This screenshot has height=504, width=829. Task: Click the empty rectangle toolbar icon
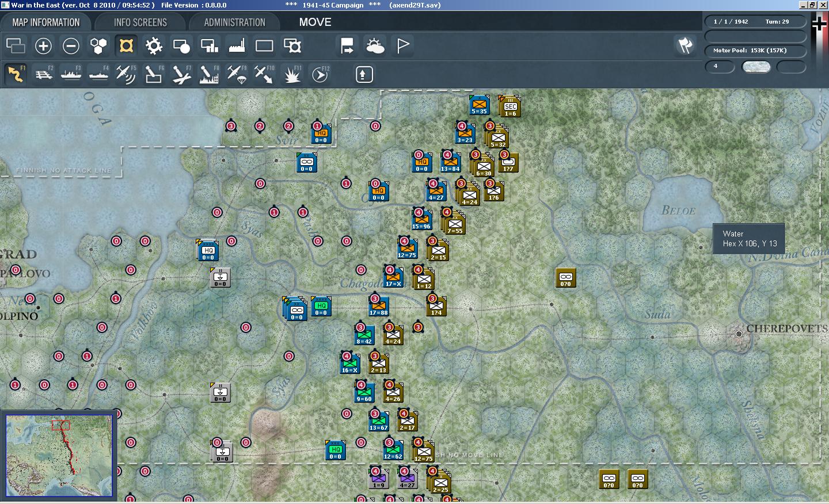264,45
